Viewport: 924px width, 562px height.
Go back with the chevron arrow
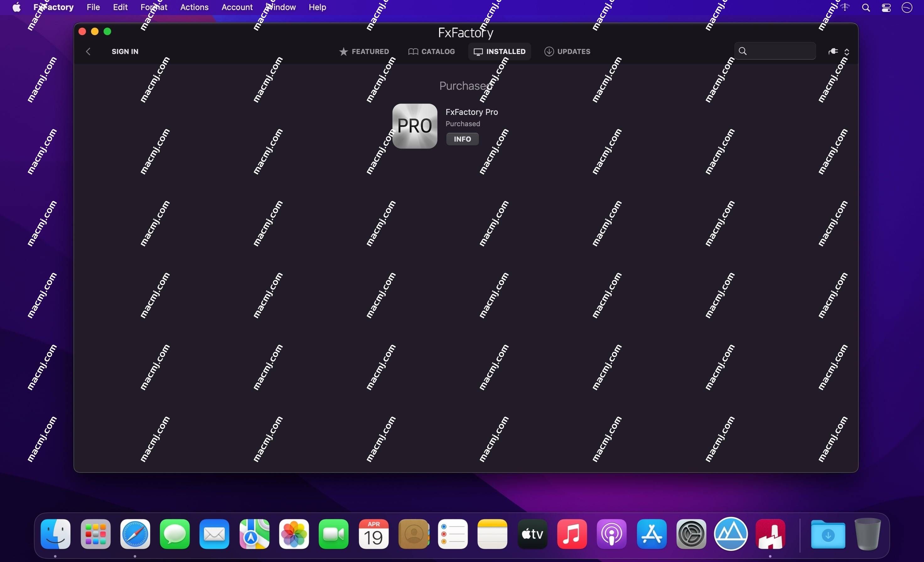coord(88,51)
